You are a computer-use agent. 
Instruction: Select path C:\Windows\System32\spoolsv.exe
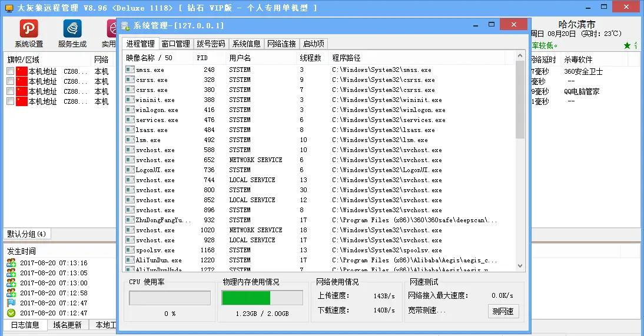[387, 250]
